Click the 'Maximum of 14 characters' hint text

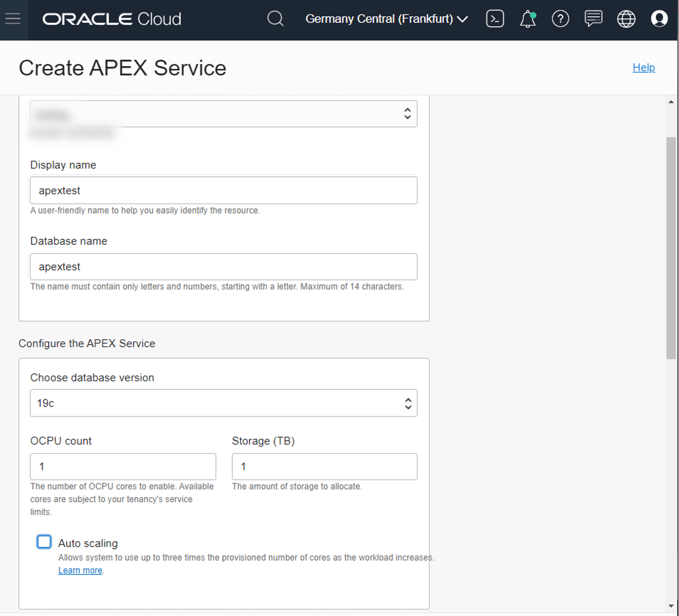pos(352,287)
